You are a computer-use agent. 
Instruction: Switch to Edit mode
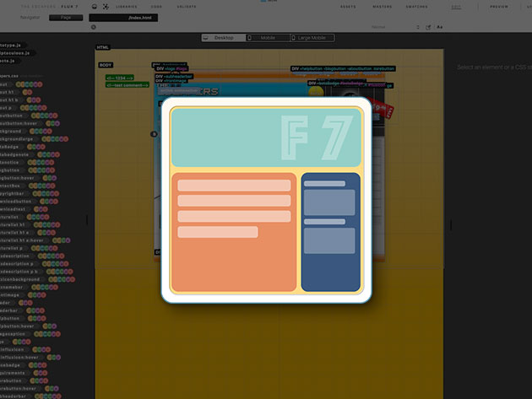[x=456, y=7]
